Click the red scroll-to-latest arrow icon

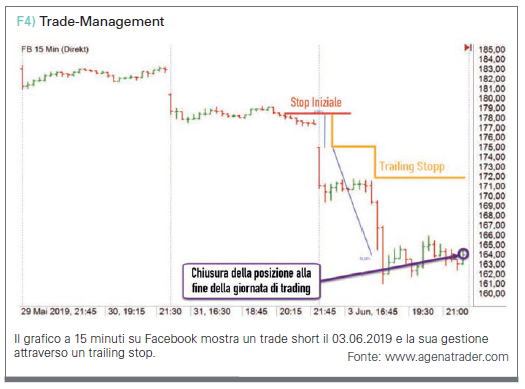click(468, 48)
